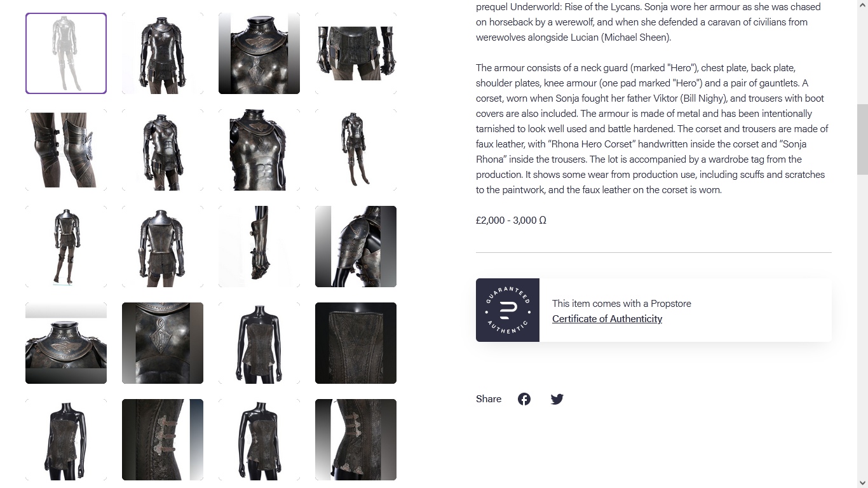The height and width of the screenshot is (488, 868).
Task: Select the corset clasp detail thumbnail
Action: click(163, 440)
